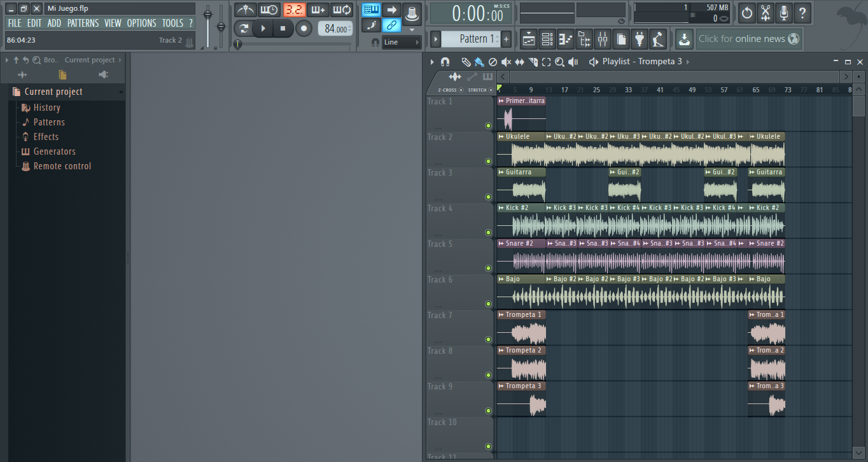Viewport: 868px width, 462px height.
Task: Open the Channel rack icon
Action: coord(547,39)
